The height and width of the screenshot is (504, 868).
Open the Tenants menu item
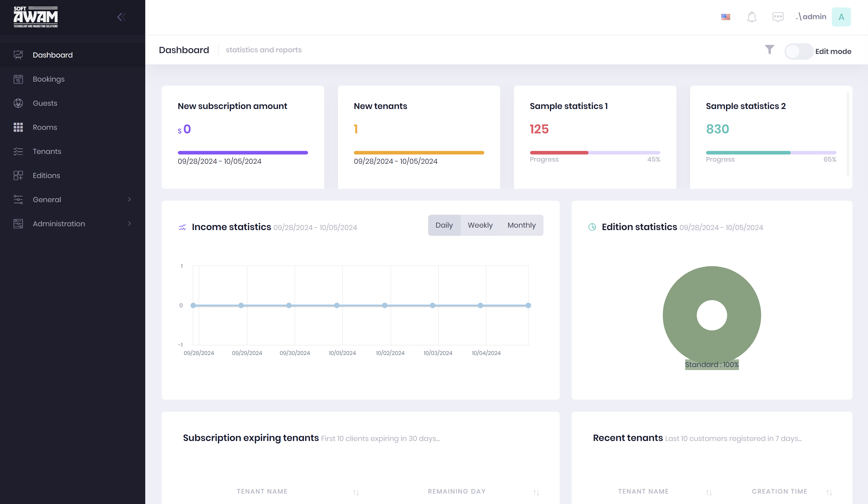[47, 151]
